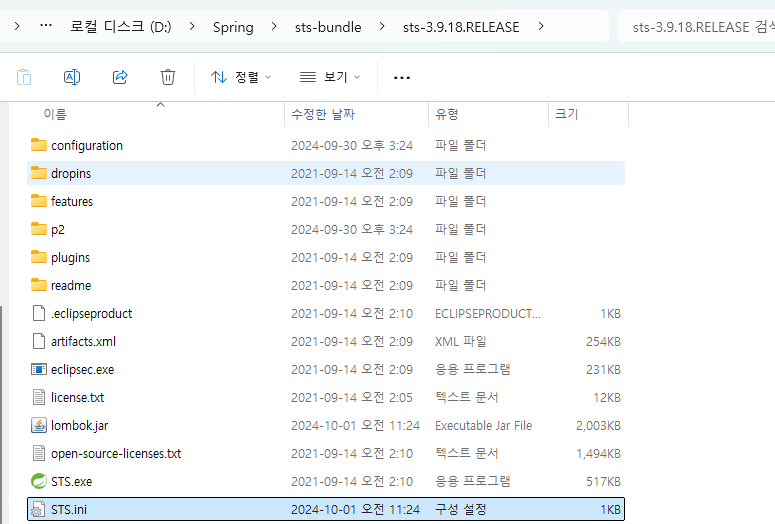
Task: Expand chevron after Spring in breadcrumb
Action: point(274,26)
